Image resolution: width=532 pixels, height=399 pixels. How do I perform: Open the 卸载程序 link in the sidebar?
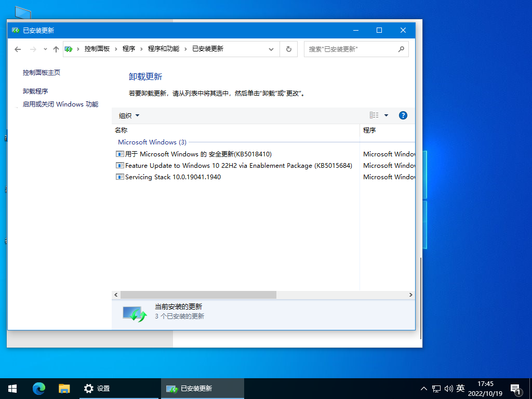pyautogui.click(x=35, y=90)
